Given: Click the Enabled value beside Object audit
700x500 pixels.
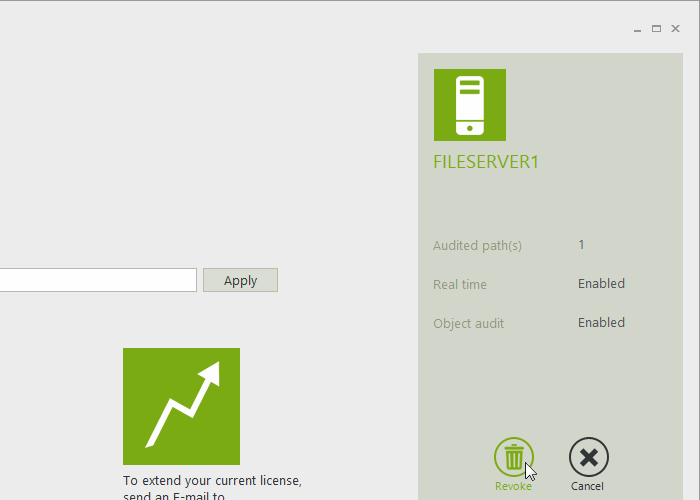Looking at the screenshot, I should (601, 323).
